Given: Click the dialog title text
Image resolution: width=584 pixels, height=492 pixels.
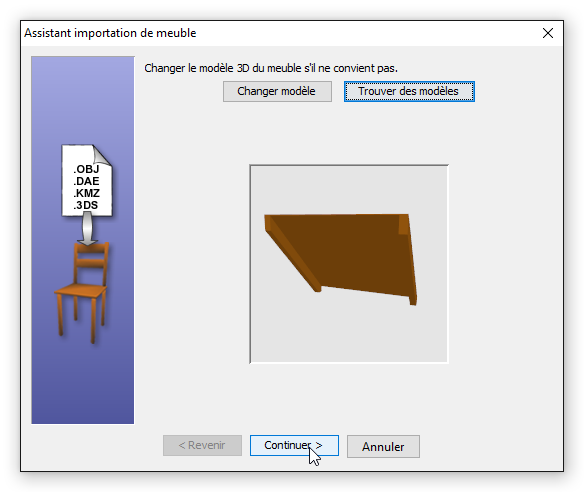Looking at the screenshot, I should 110,33.
